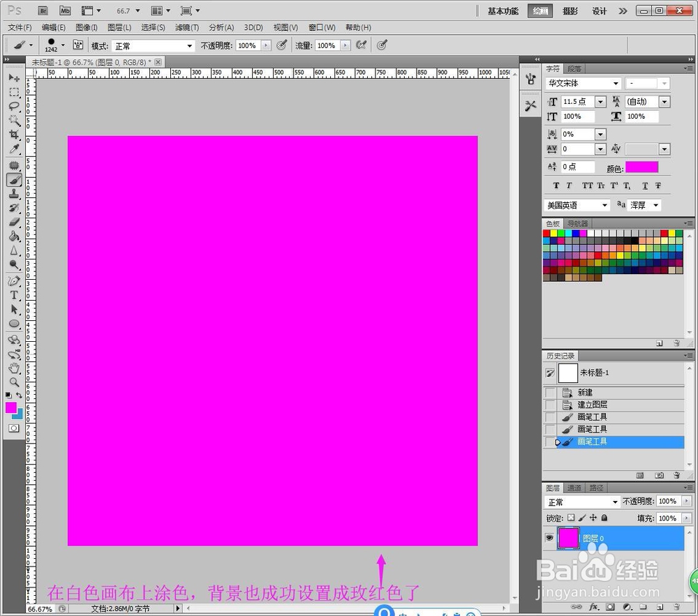This screenshot has height=616, width=698.
Task: Select the Magic Wand tool
Action: [x=14, y=120]
